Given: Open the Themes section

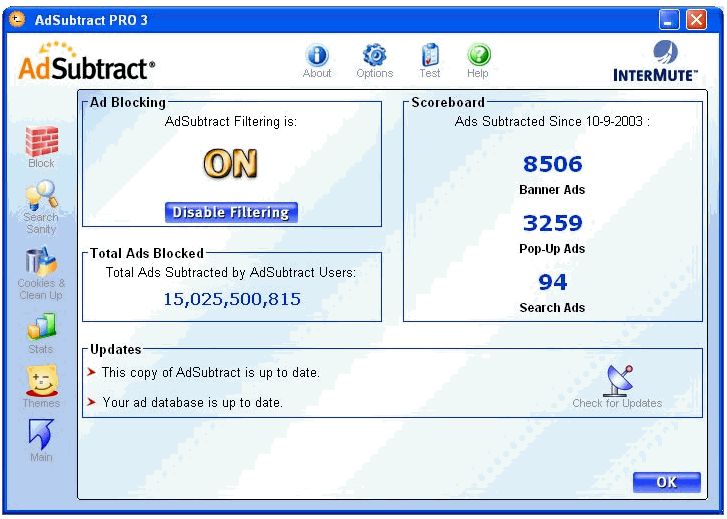Looking at the screenshot, I should point(41,382).
